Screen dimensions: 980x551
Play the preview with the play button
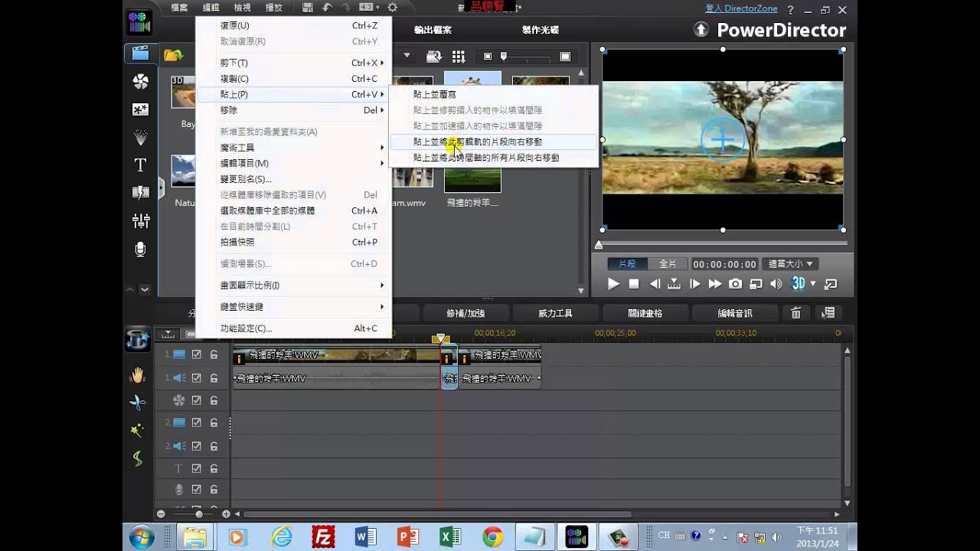613,284
